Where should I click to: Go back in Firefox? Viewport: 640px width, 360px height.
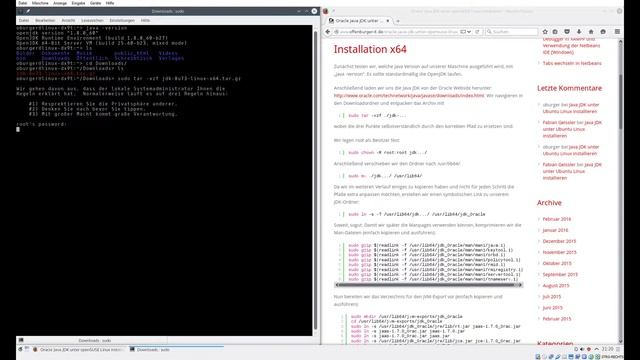click(x=328, y=31)
